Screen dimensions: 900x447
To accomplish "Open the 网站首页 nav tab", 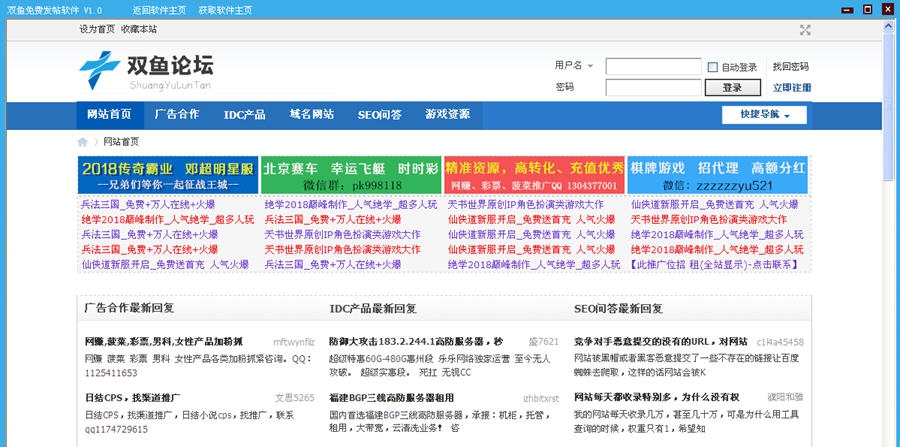I will (110, 114).
